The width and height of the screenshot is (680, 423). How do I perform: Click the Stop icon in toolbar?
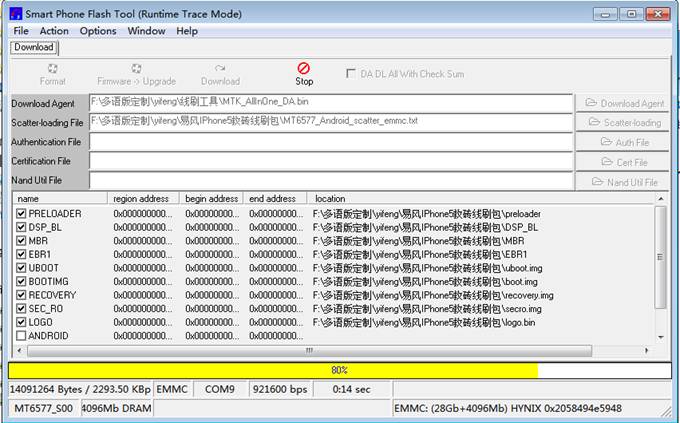click(x=304, y=69)
